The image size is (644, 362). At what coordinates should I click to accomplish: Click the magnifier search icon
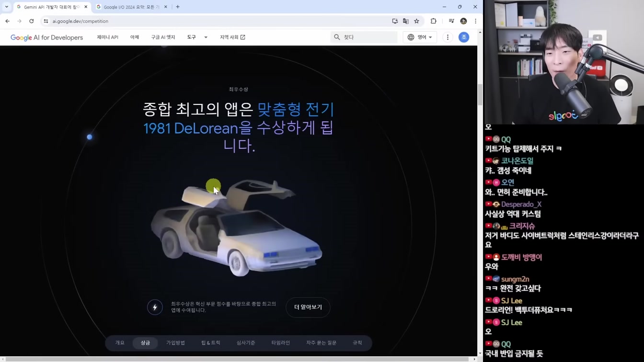click(x=337, y=37)
